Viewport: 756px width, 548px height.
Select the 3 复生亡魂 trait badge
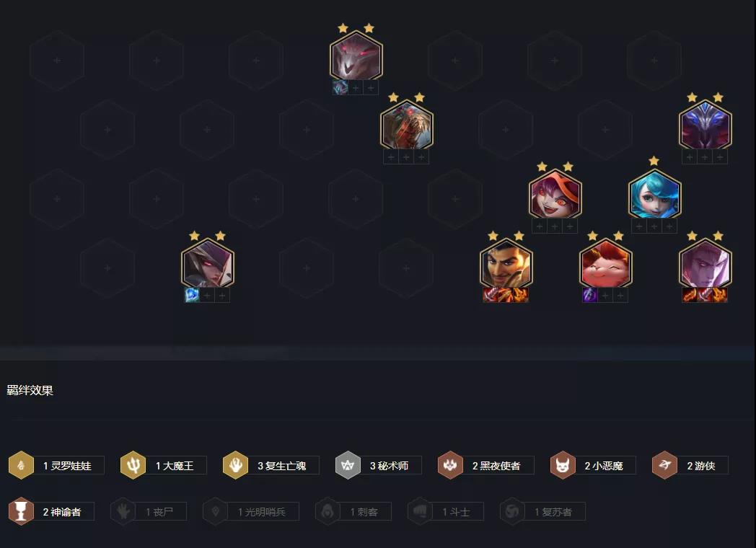pos(271,465)
